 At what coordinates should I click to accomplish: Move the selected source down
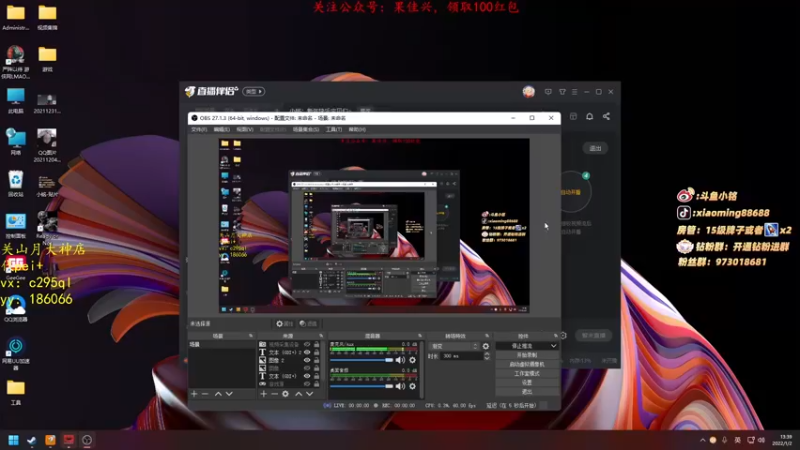tap(309, 394)
